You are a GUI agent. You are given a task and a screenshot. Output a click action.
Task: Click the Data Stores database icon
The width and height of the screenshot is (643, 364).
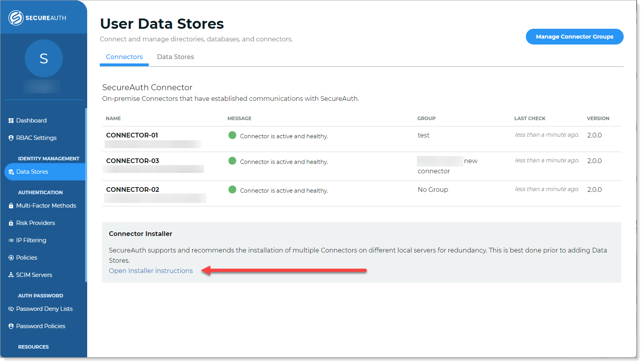point(11,172)
